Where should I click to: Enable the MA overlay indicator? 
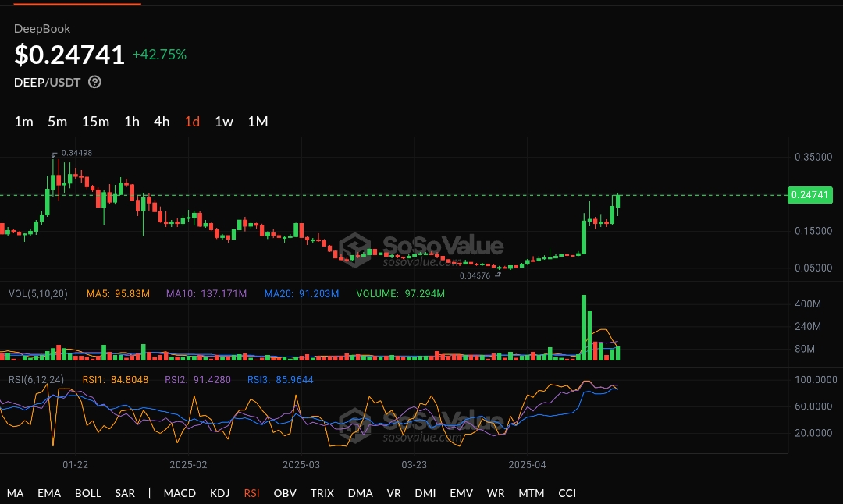15,493
